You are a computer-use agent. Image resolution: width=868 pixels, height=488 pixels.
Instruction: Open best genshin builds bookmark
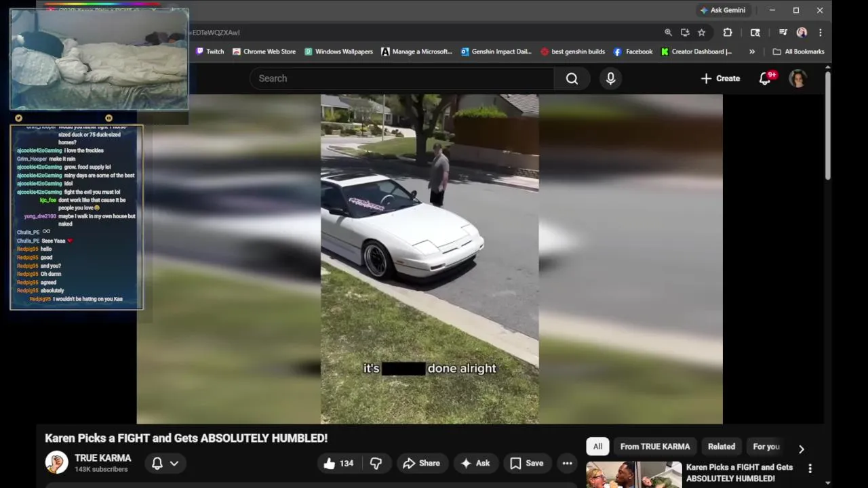point(572,52)
